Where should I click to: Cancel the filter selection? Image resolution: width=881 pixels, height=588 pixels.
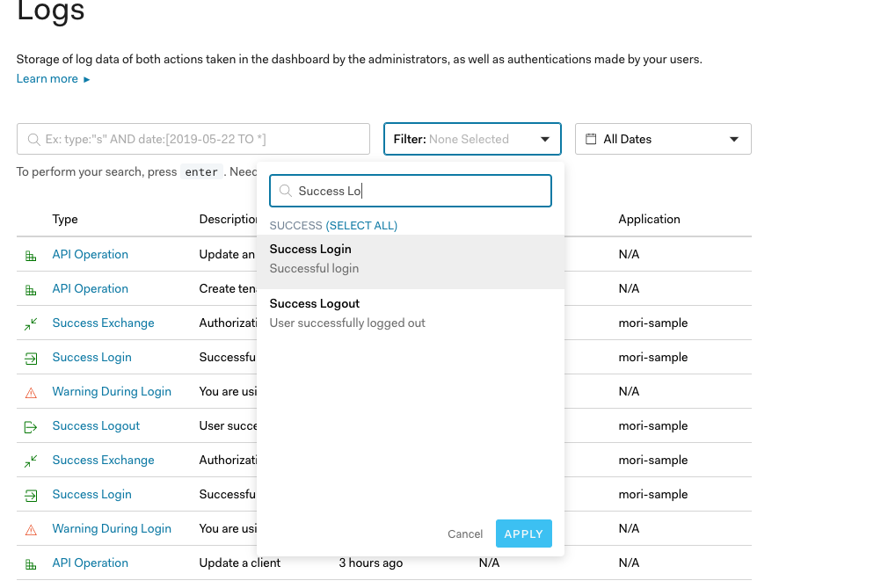pos(465,534)
